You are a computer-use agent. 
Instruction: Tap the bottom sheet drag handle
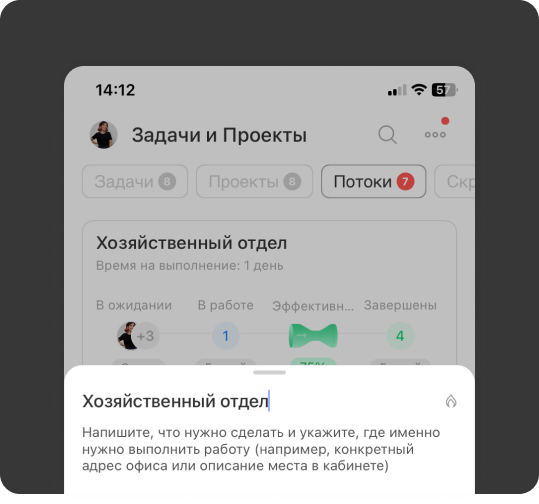click(270, 372)
